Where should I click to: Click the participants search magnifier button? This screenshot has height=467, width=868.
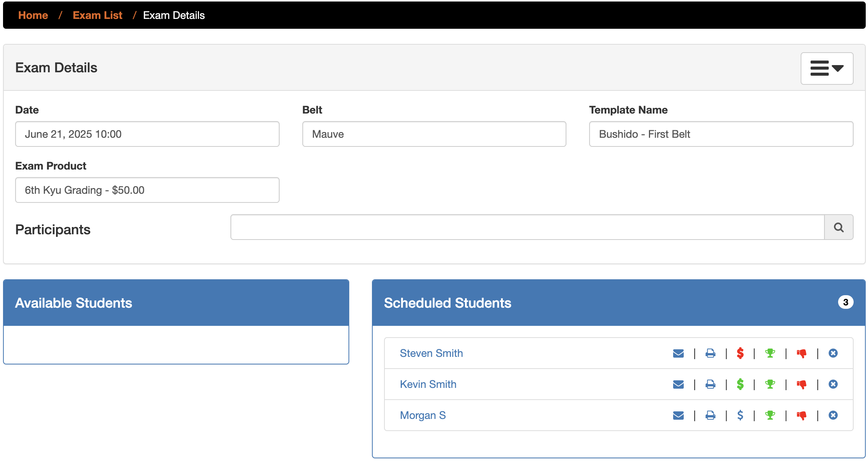pyautogui.click(x=838, y=227)
